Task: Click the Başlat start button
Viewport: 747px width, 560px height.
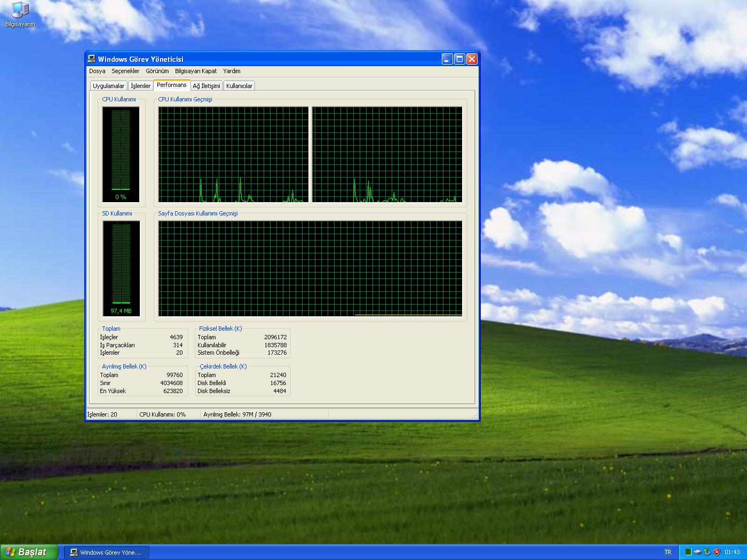Action: pos(29,552)
